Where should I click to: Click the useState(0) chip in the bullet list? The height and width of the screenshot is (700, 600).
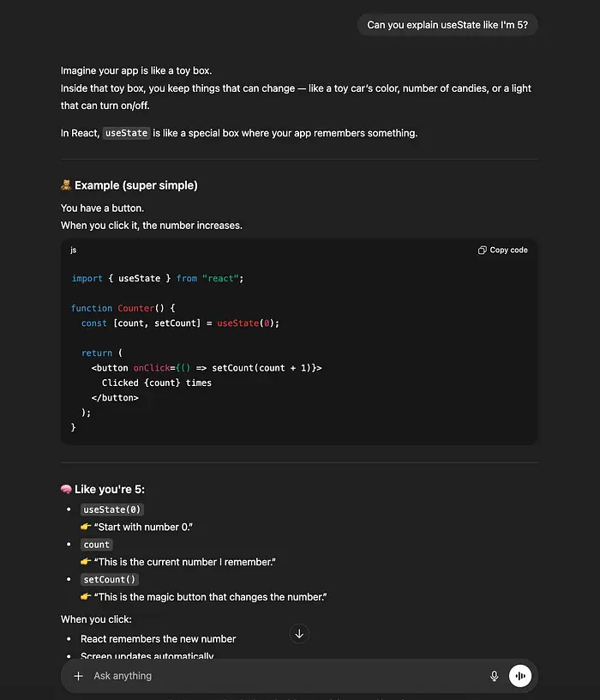(x=111, y=510)
